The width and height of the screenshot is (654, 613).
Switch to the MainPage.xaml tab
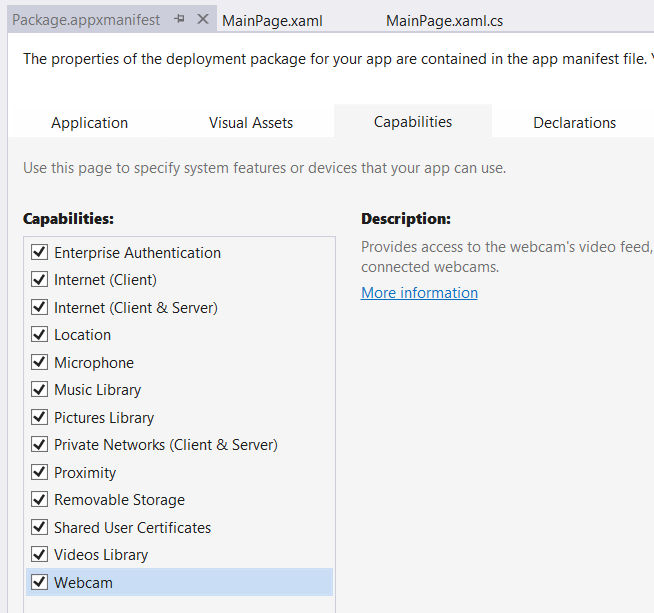(x=272, y=20)
